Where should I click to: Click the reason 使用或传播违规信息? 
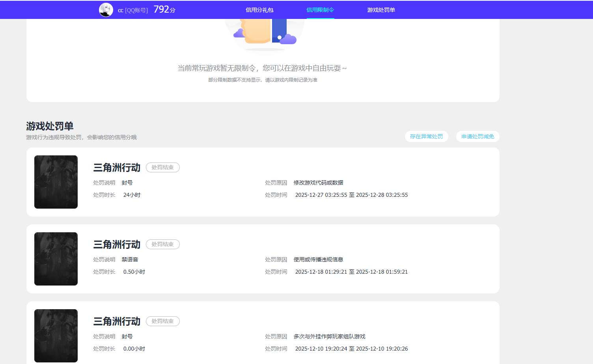(x=318, y=259)
